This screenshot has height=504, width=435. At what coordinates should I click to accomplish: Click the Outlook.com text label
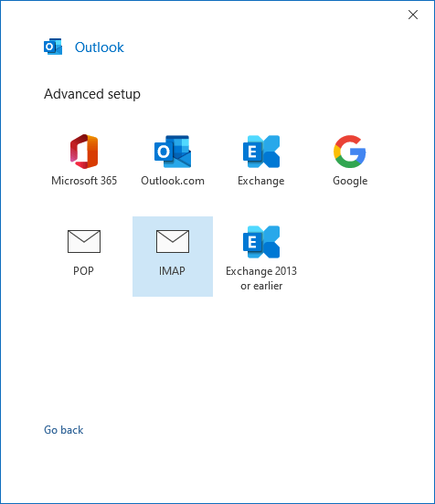pyautogui.click(x=173, y=181)
